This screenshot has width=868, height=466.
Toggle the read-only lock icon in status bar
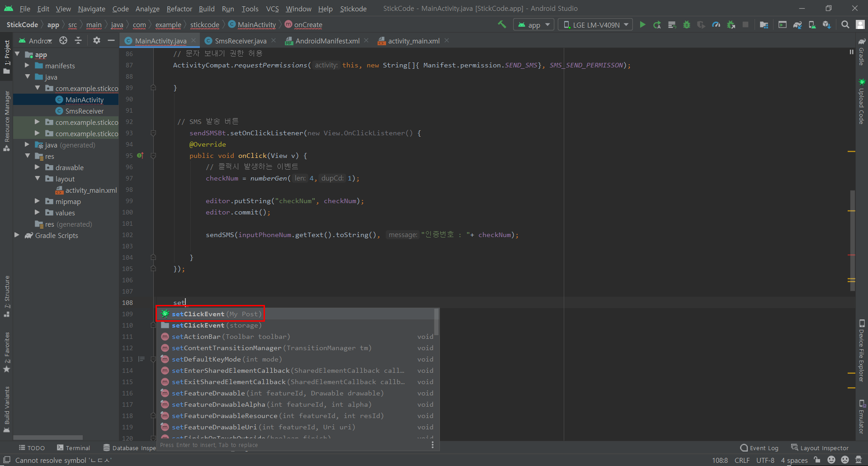(817, 460)
